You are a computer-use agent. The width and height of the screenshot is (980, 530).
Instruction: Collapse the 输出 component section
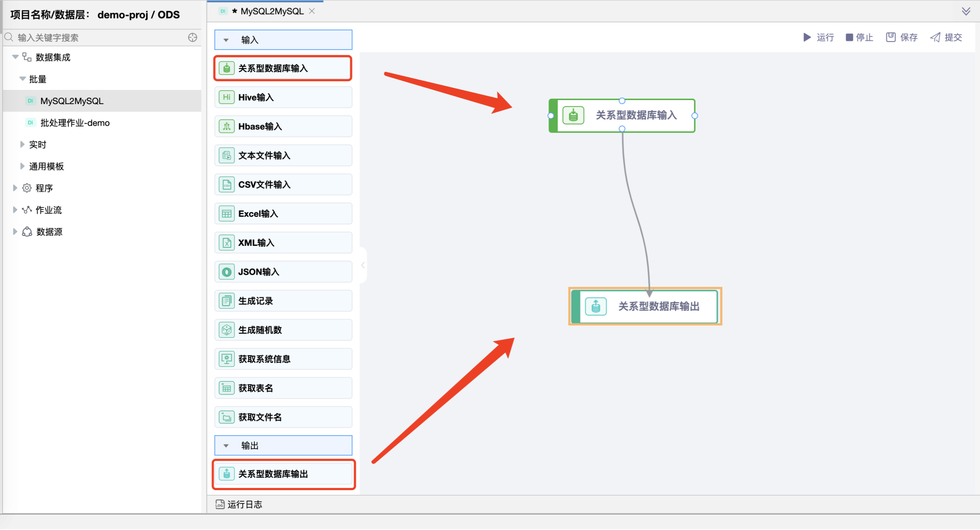click(x=226, y=445)
